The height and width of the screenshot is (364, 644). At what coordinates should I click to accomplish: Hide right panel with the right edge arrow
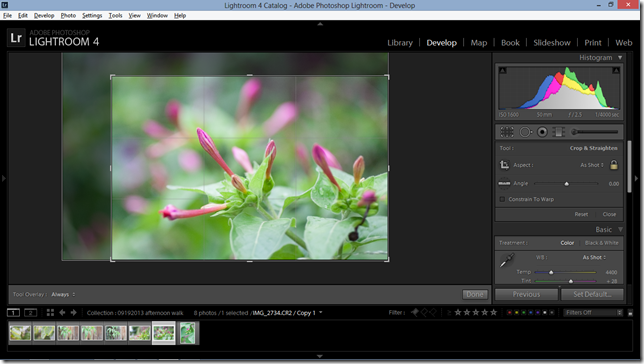636,178
